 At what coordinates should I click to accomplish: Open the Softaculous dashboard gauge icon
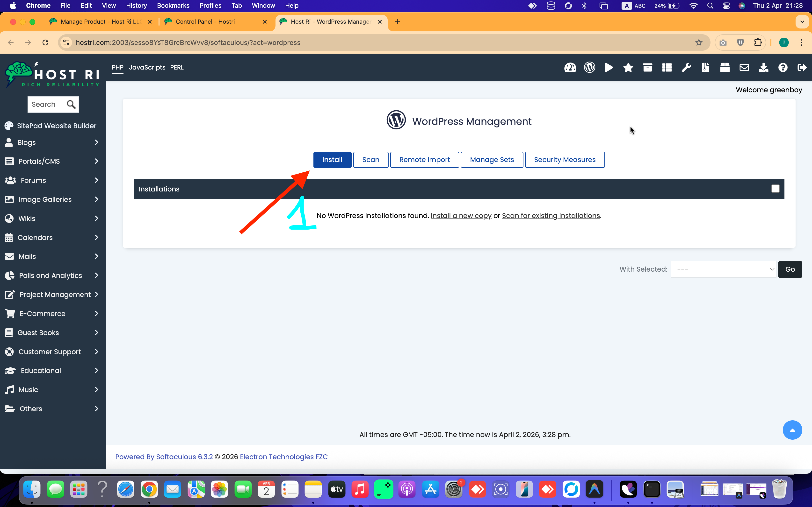pos(570,68)
